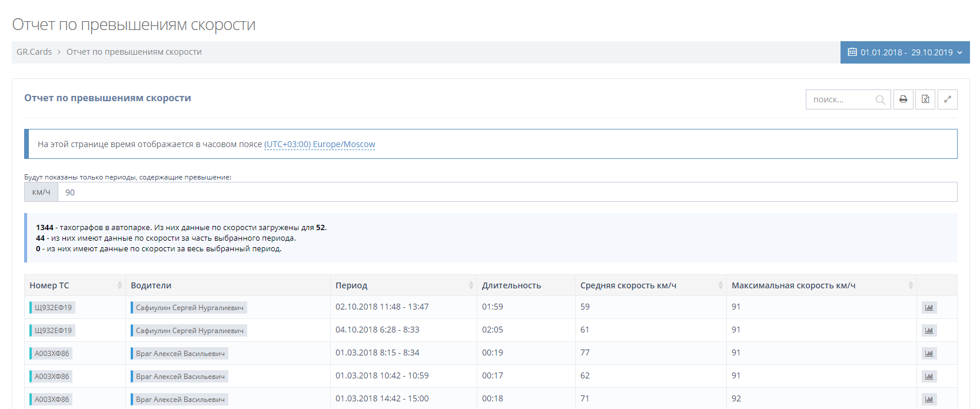Open chart for 01.03.2018 14:42 row

coord(929,400)
